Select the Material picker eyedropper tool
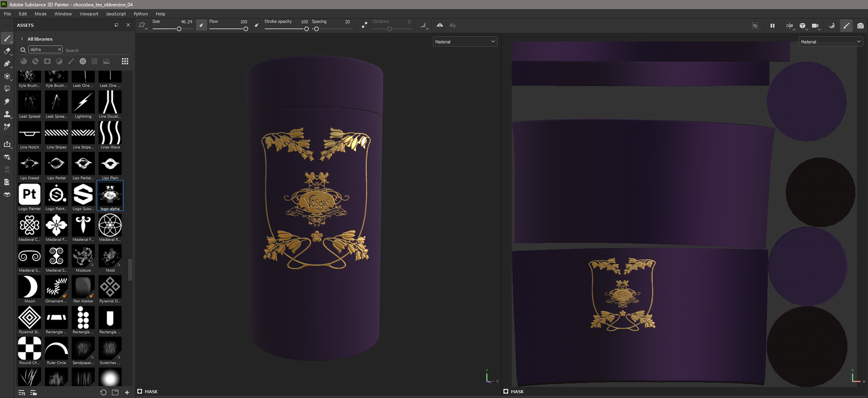The width and height of the screenshot is (868, 398). click(7, 127)
